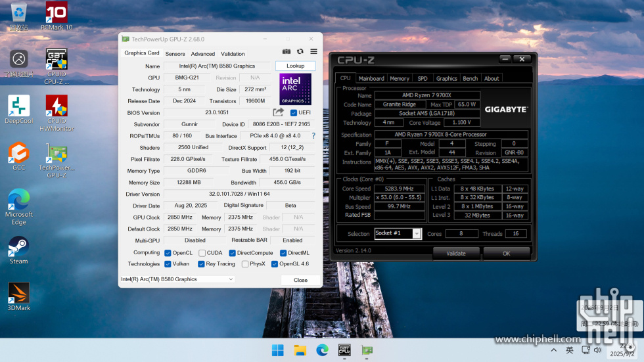Open the GPU-Z hamburger menu
The height and width of the screenshot is (362, 644).
313,51
